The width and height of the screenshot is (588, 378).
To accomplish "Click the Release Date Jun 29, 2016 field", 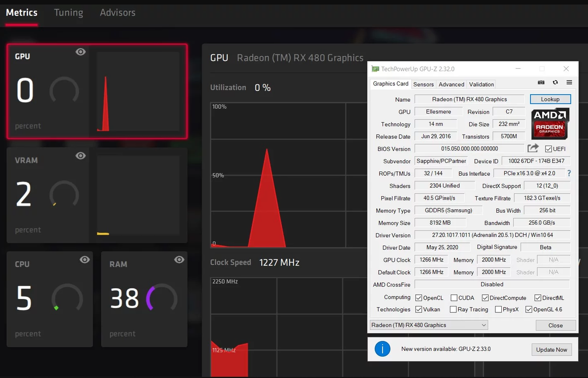I will click(436, 136).
